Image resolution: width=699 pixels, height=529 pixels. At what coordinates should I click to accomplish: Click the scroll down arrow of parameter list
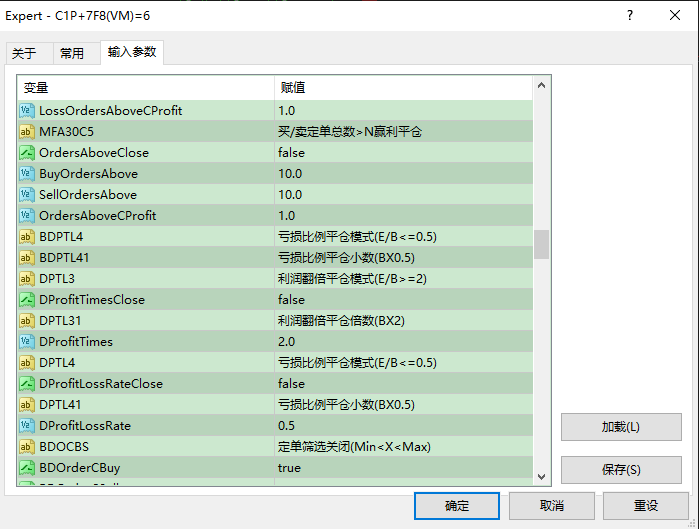[x=541, y=476]
